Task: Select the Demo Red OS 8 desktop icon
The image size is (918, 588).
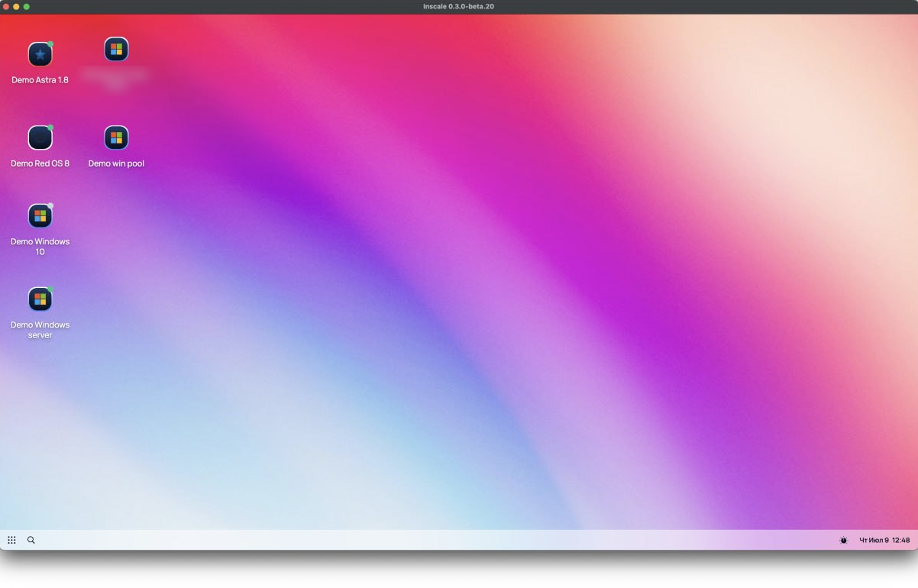Action: (40, 138)
